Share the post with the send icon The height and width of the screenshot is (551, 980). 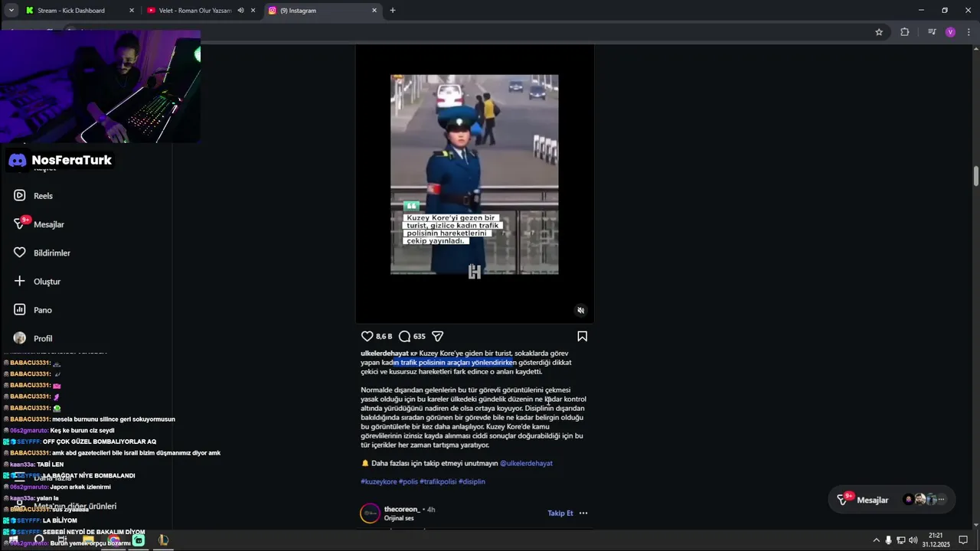(438, 336)
